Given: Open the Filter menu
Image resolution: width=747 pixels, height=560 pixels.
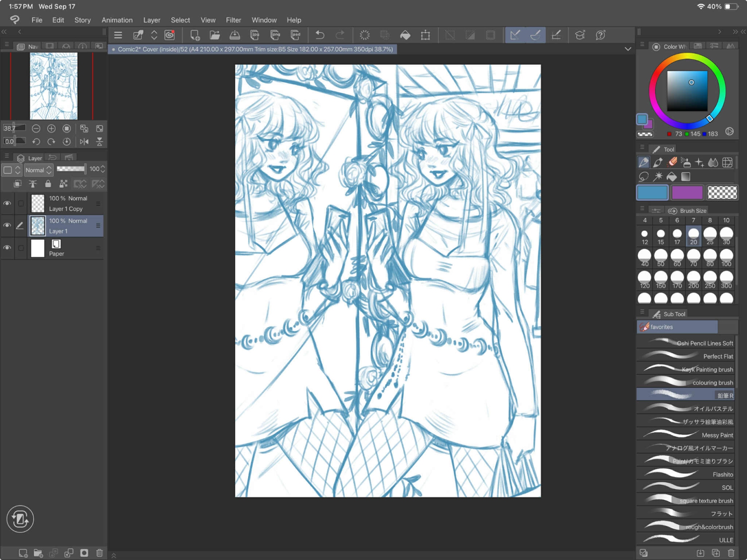Looking at the screenshot, I should click(x=233, y=20).
